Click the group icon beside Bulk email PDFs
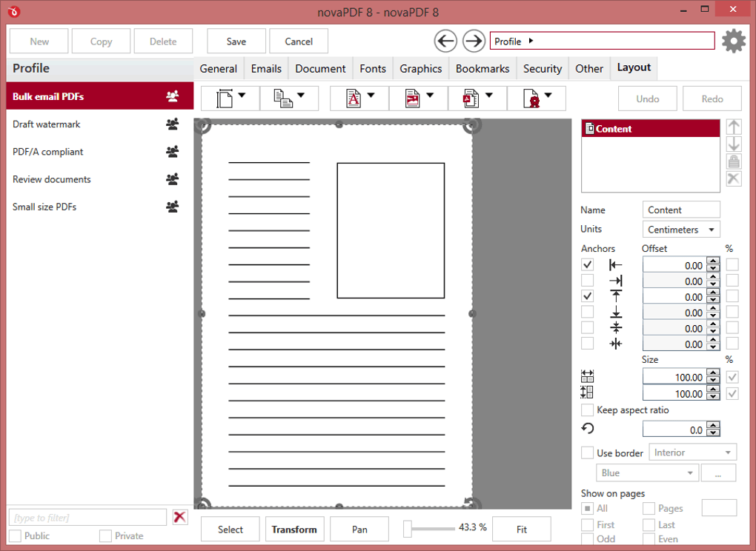Viewport: 756px width, 551px height. tap(172, 96)
